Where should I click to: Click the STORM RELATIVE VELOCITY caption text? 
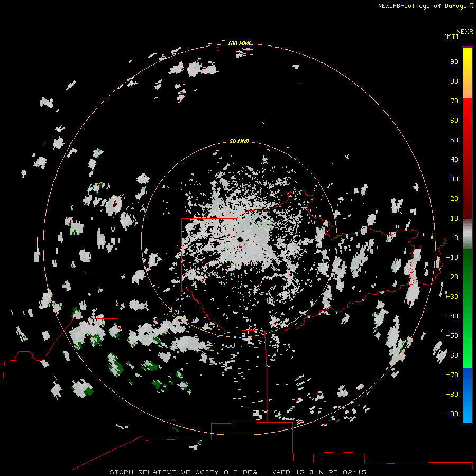click(164, 472)
